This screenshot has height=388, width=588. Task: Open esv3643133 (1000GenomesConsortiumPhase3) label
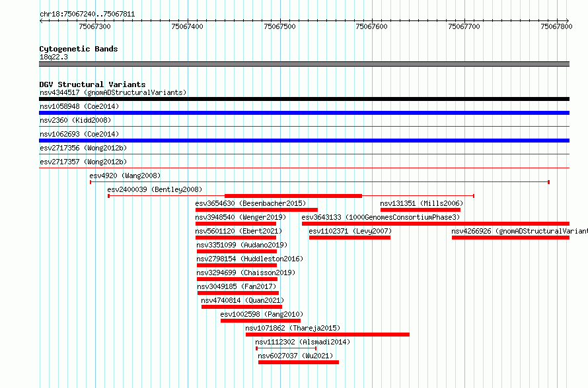[x=381, y=217]
